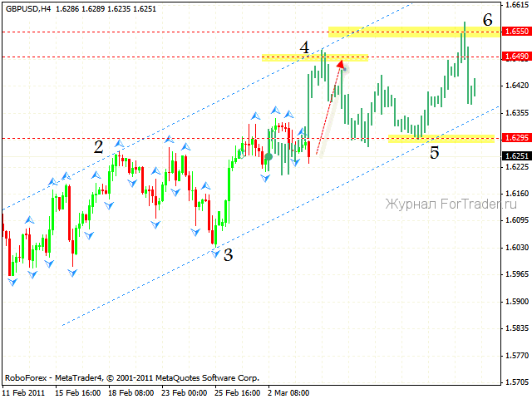Click the blue fractal arrow above label 2
This screenshot has width=532, height=399.
pyautogui.click(x=119, y=144)
